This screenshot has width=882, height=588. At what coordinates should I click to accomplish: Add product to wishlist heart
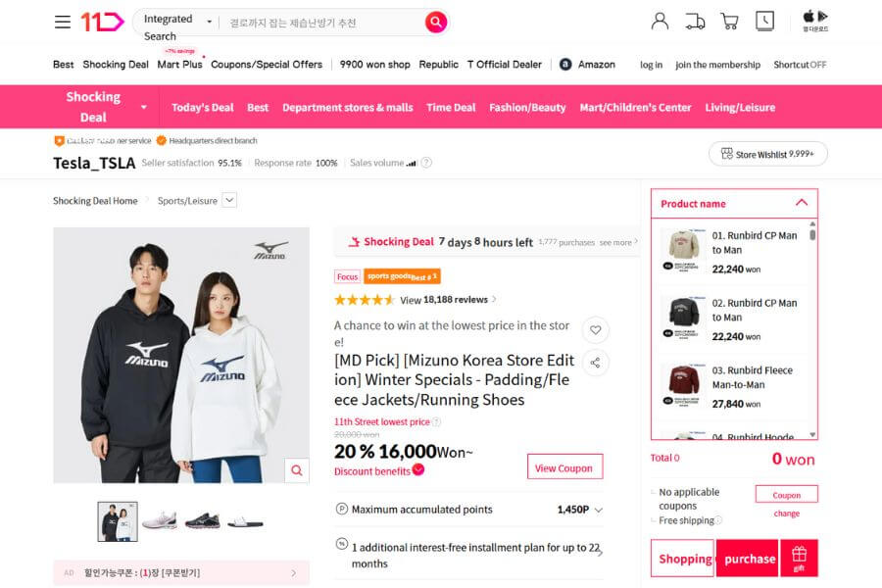[595, 329]
